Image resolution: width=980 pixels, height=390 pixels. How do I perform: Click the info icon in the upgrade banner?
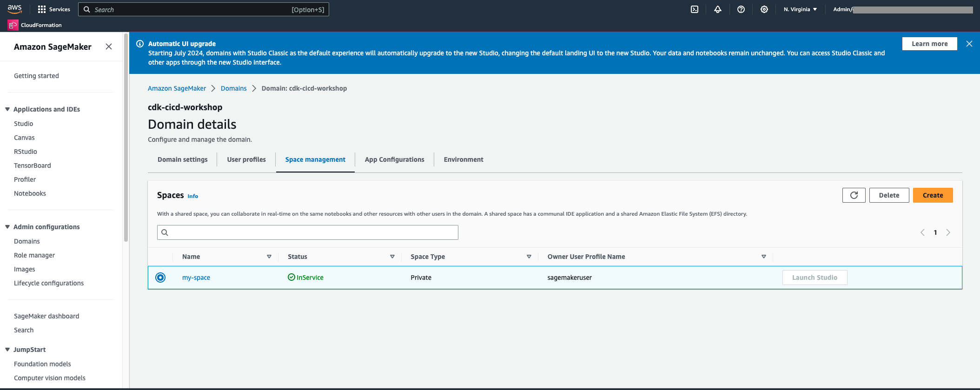tap(140, 44)
